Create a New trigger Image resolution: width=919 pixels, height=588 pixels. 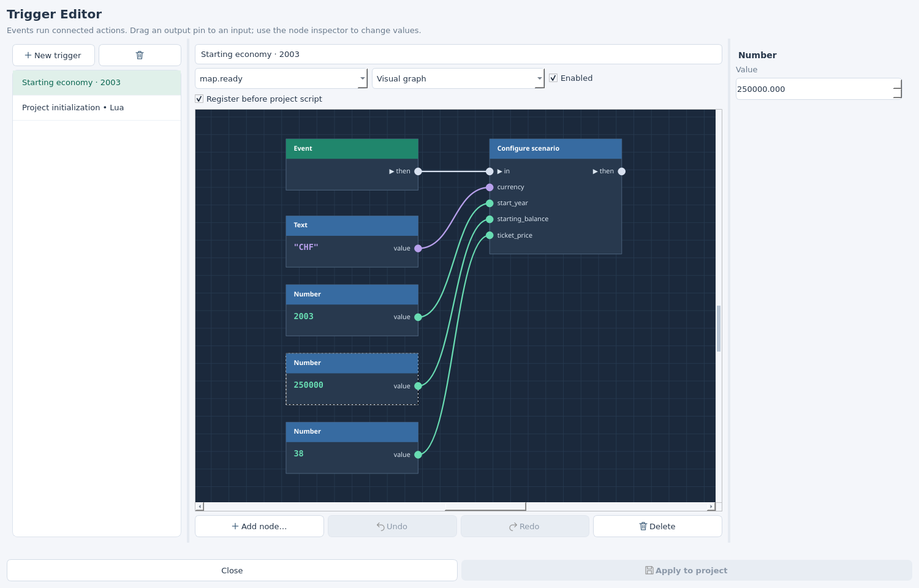[x=53, y=55]
